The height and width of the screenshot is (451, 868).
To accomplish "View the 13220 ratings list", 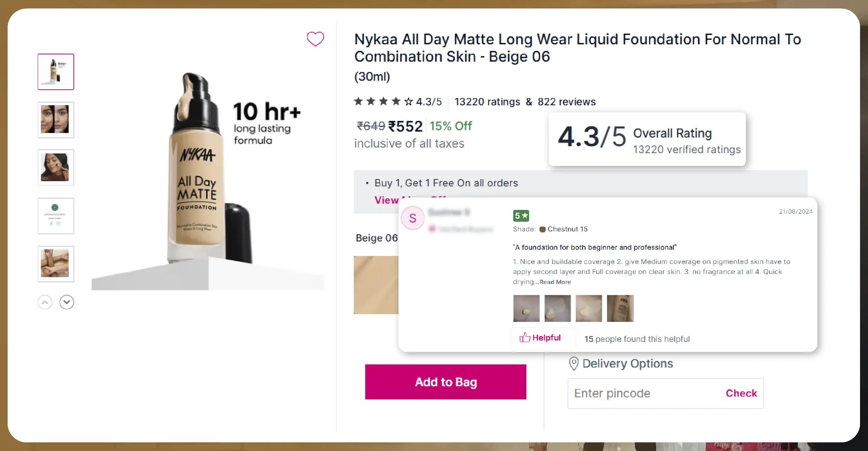I will [x=486, y=101].
